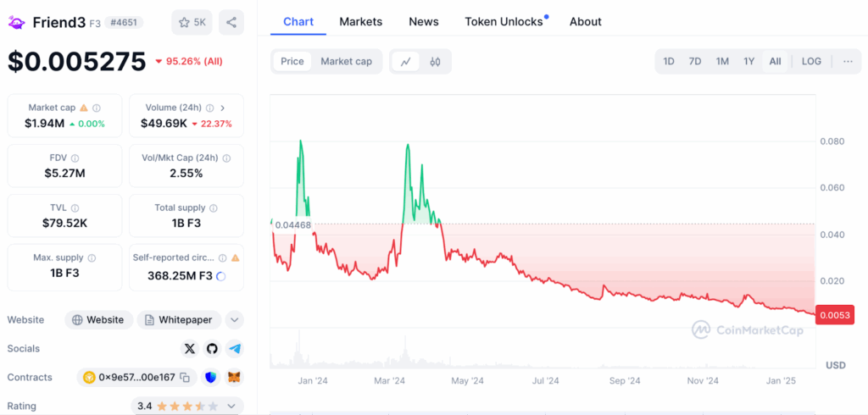Open the chart more options ellipsis
868x415 pixels.
coord(848,61)
